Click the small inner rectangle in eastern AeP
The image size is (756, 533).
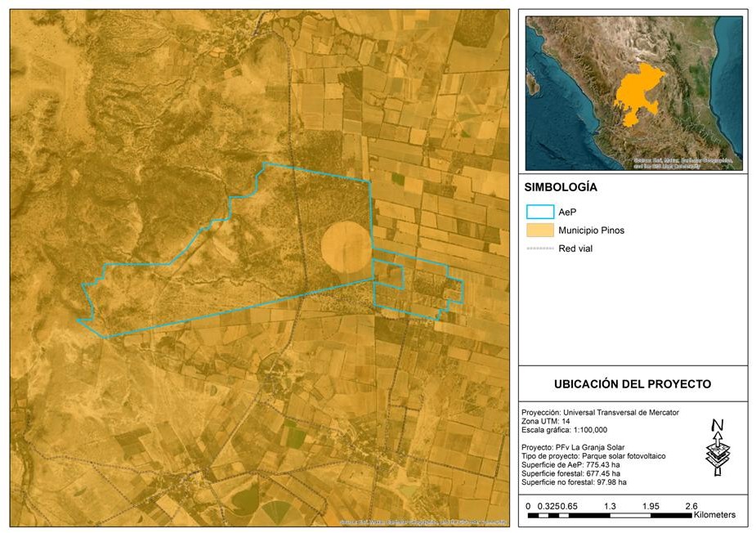tap(389, 275)
